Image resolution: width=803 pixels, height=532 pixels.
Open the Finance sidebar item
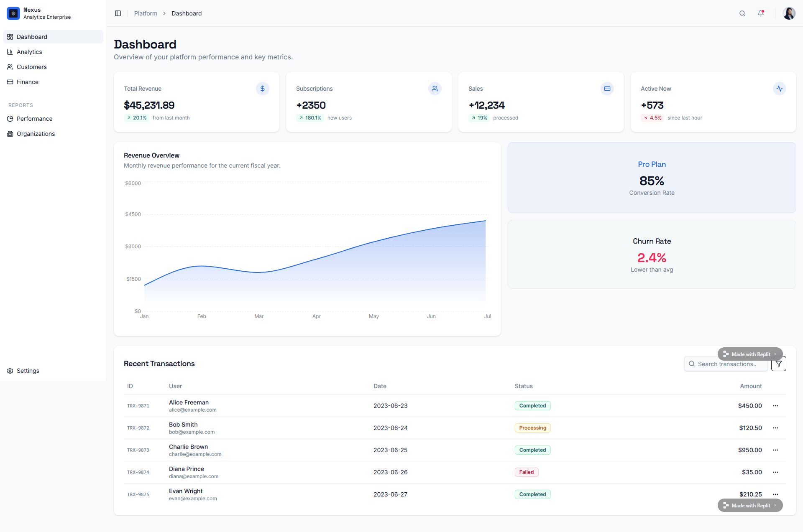coord(28,82)
